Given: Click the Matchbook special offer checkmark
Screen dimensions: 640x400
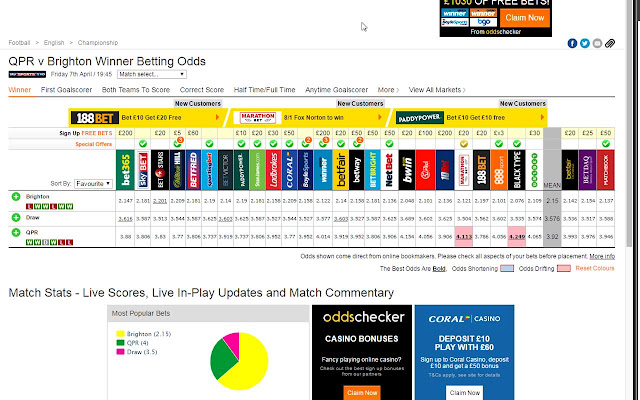Looking at the screenshot, I should tap(606, 144).
